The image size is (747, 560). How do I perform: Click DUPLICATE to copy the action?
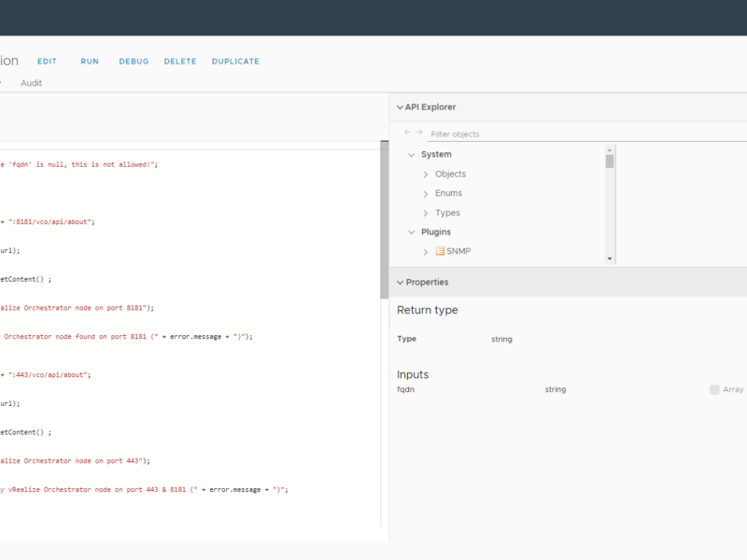click(x=235, y=61)
